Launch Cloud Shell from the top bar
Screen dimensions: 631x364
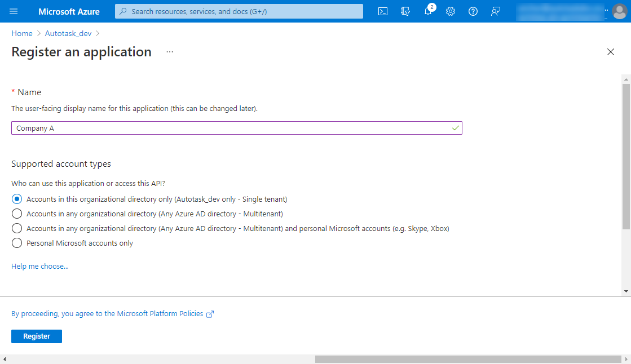(x=383, y=11)
